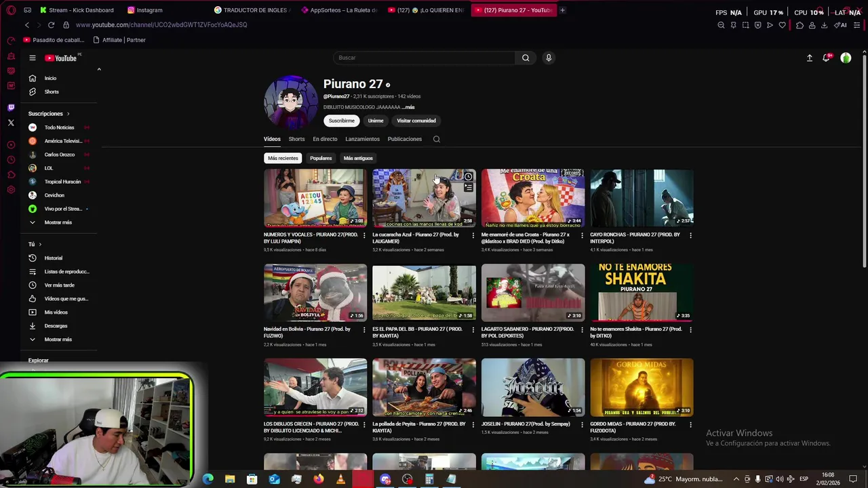Screen dimensions: 868x488
Task: Select the Más recientes filter chip
Action: pyautogui.click(x=283, y=158)
